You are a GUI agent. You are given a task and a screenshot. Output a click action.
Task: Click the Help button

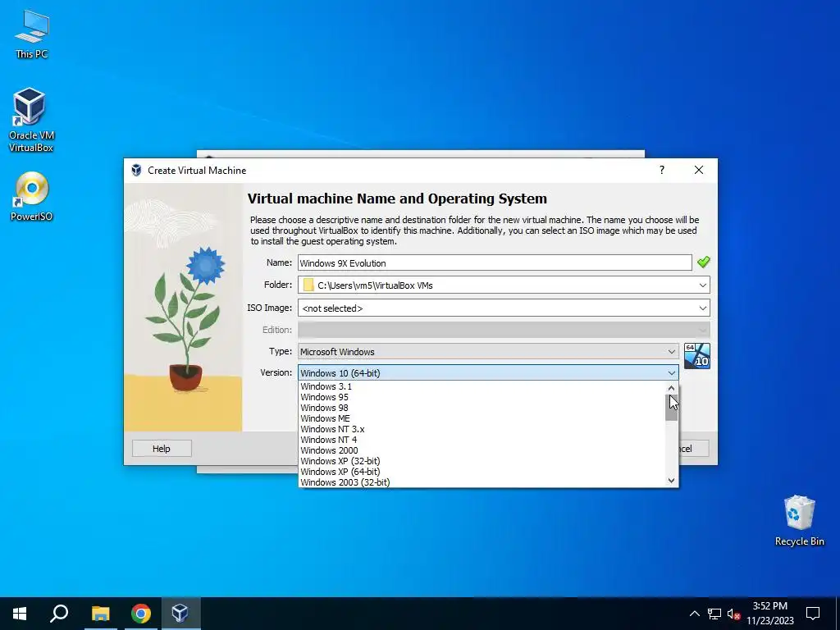click(162, 449)
